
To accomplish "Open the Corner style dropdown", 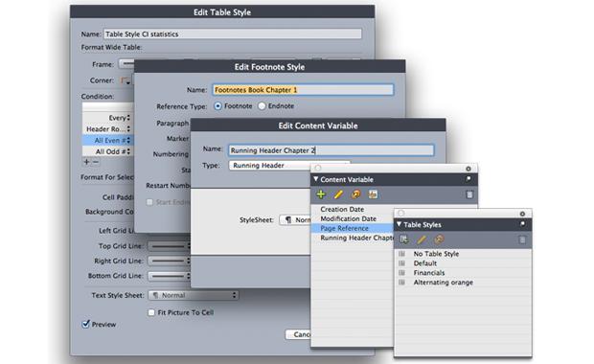I will (x=126, y=80).
